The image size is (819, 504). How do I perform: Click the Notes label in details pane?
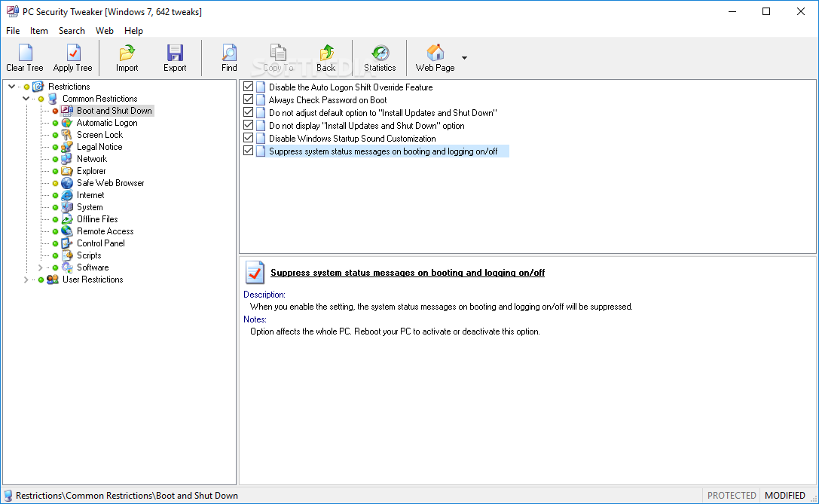tap(255, 319)
